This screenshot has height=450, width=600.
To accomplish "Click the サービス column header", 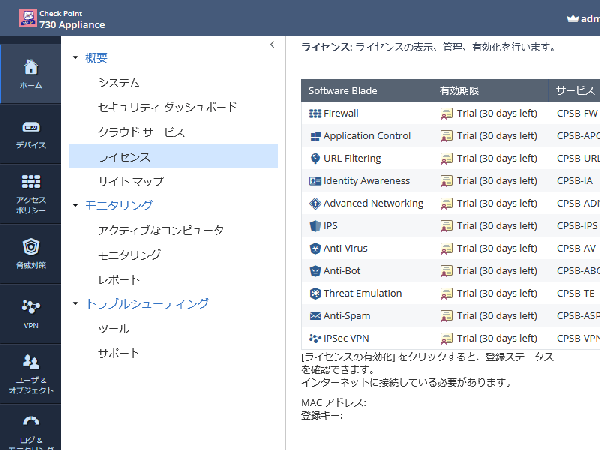I will pos(575,91).
